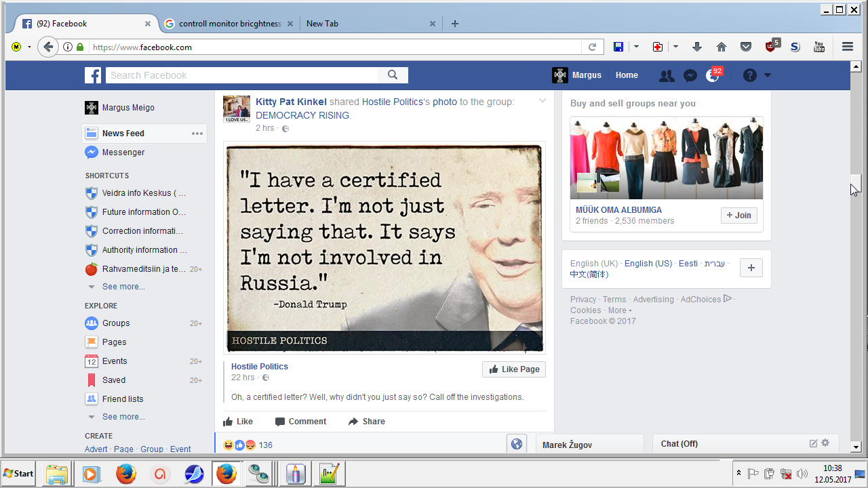Click the audience globe icon near reactions

pos(517,444)
